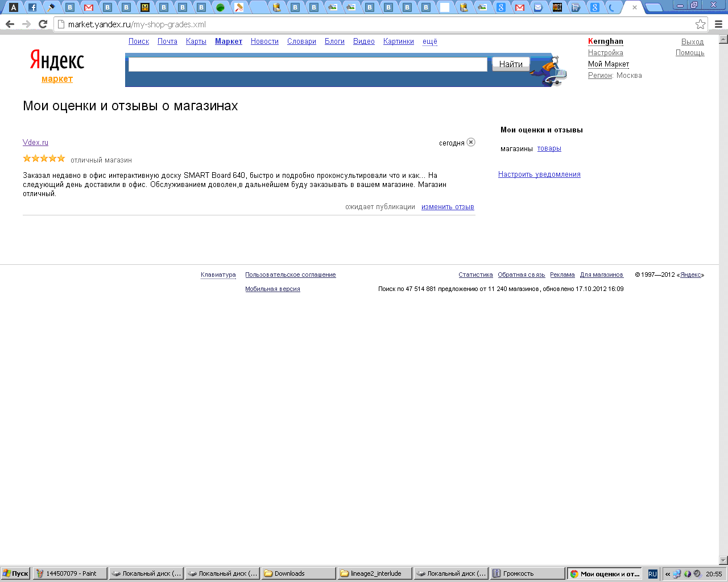The height and width of the screenshot is (582, 728).
Task: Open the 'товары' reviews link
Action: [x=549, y=148]
